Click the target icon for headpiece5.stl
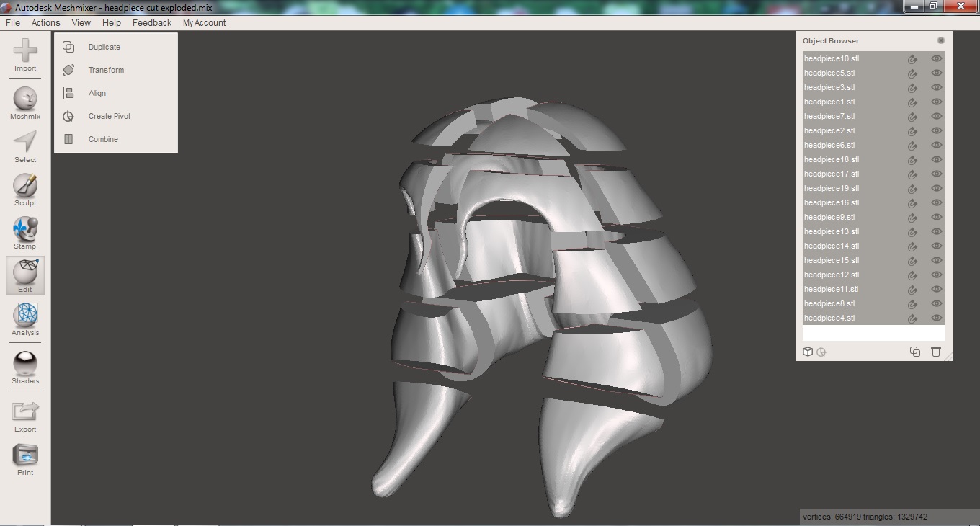This screenshot has width=980, height=526. point(912,73)
